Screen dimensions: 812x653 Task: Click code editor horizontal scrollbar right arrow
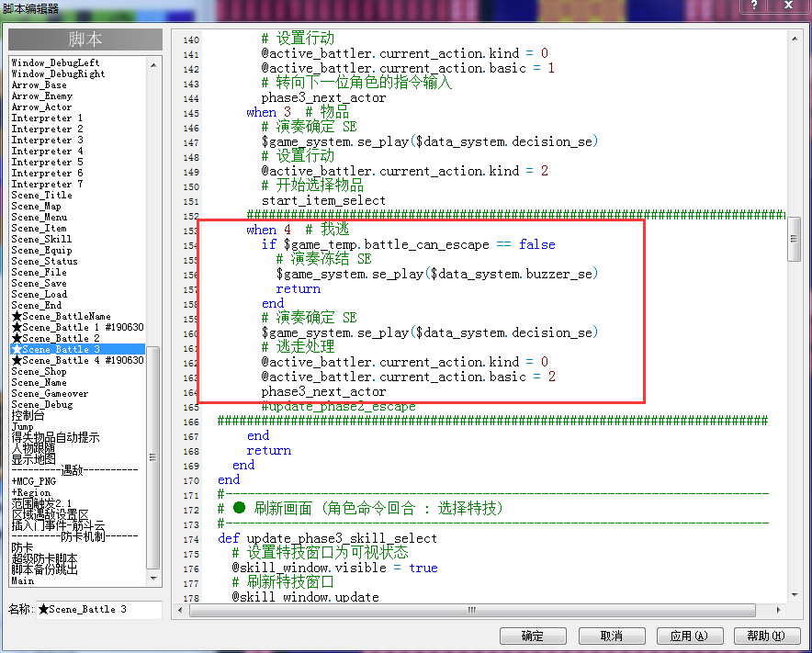point(778,610)
